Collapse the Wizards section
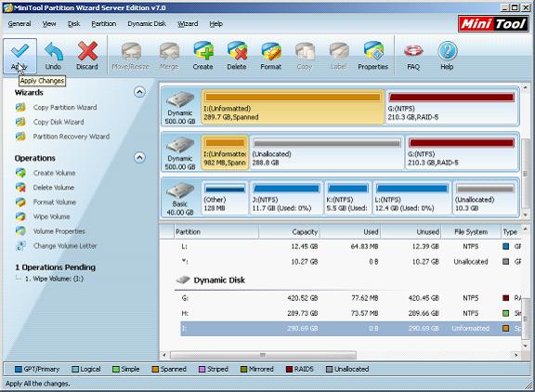This screenshot has height=392, width=535. point(139,92)
